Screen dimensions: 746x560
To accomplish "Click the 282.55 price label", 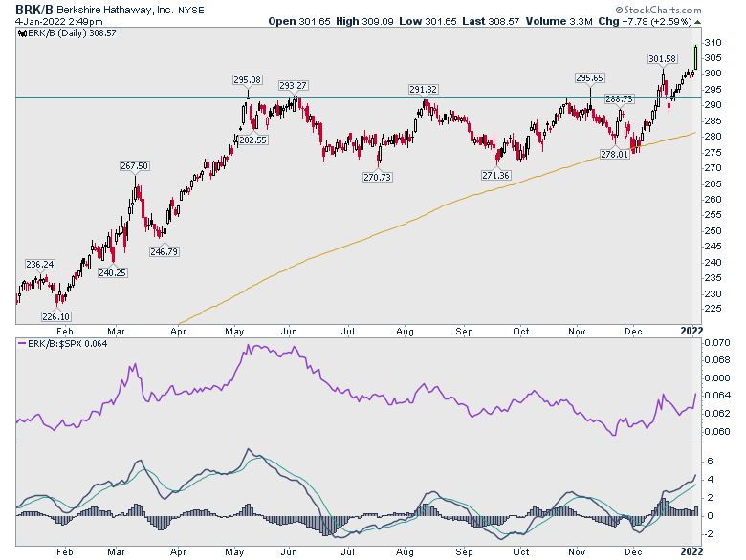I will [252, 140].
